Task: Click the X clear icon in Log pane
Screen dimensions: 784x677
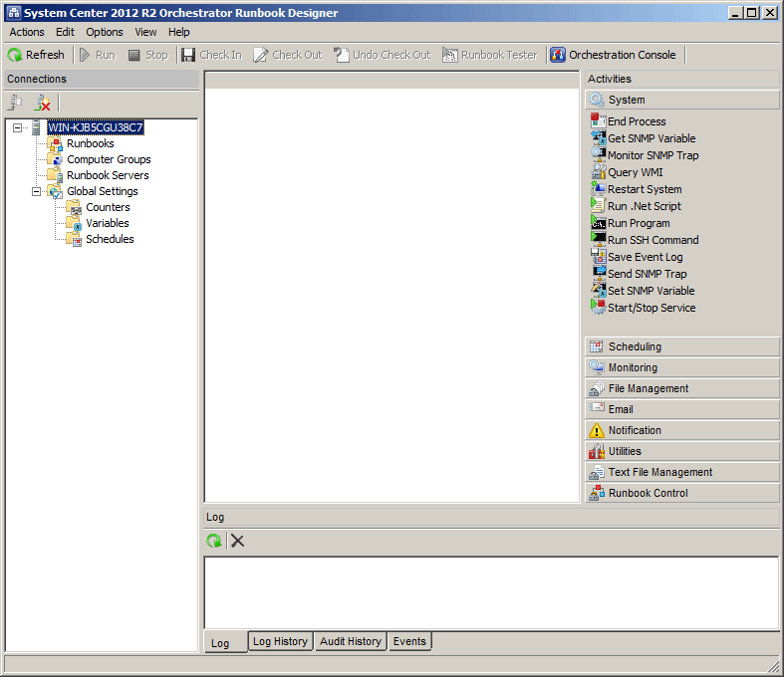Action: (237, 541)
